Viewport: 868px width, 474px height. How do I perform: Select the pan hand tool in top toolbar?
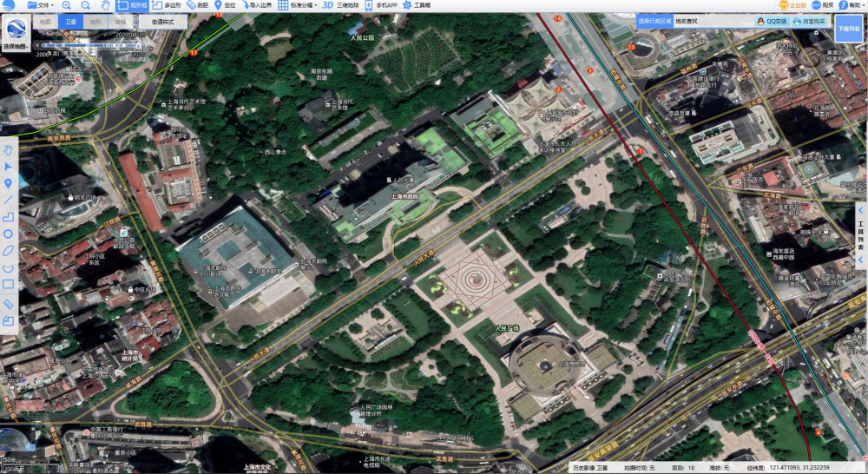point(105,5)
